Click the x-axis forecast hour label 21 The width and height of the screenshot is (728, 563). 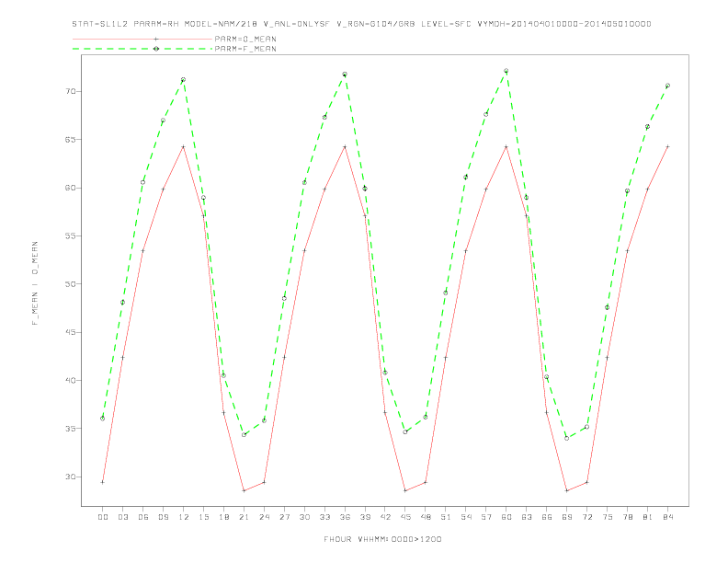point(244,517)
